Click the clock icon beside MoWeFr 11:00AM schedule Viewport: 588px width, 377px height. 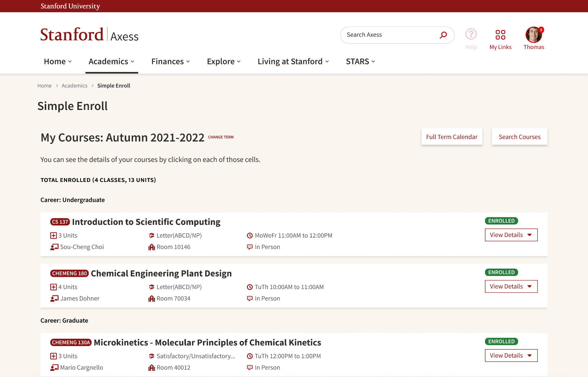tap(250, 236)
